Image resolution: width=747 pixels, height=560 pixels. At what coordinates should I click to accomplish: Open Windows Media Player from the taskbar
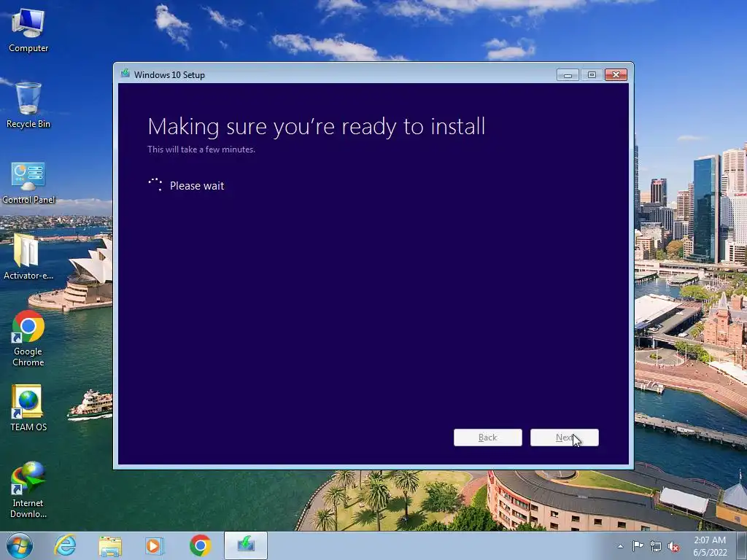click(x=155, y=545)
